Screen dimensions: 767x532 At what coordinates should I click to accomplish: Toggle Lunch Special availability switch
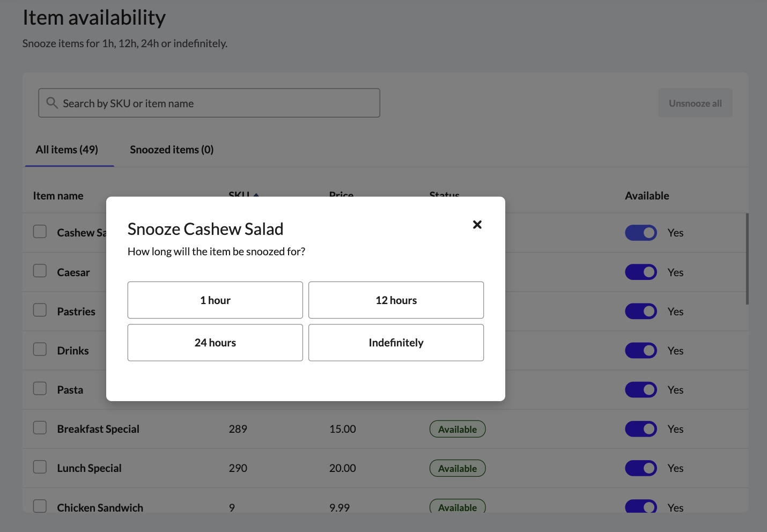[640, 468]
